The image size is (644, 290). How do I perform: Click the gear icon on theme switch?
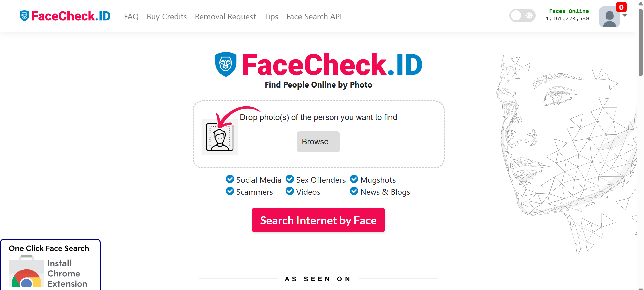pyautogui.click(x=529, y=15)
